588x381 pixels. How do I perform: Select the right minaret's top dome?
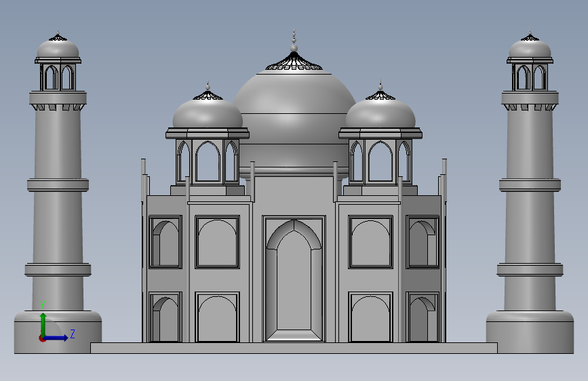[530, 49]
